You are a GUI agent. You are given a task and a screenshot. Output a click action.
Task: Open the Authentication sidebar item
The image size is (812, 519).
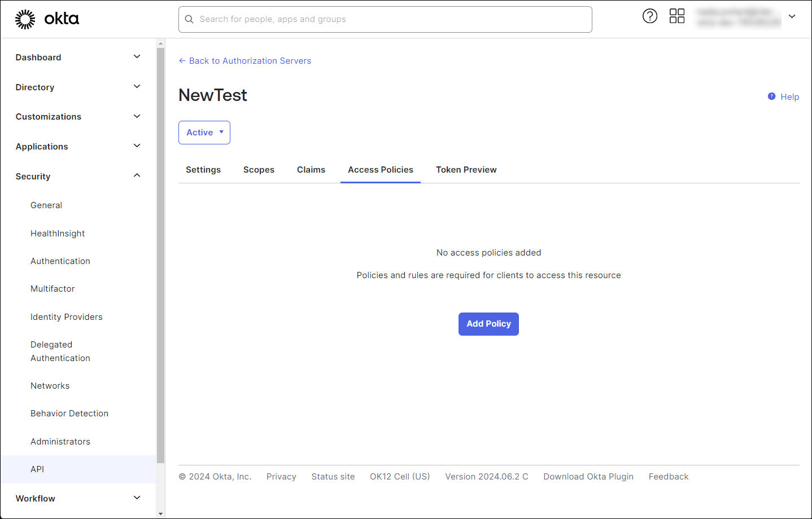pos(60,261)
